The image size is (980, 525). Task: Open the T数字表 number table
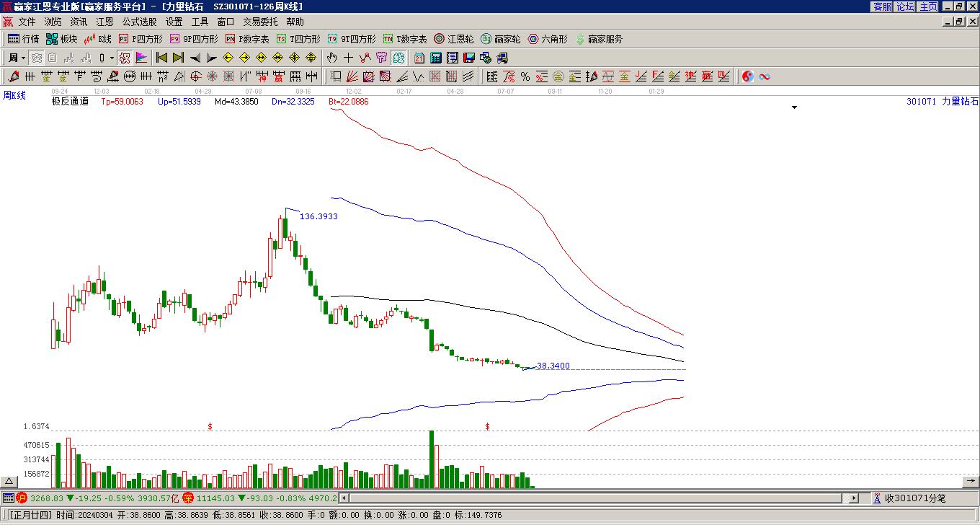click(405, 39)
